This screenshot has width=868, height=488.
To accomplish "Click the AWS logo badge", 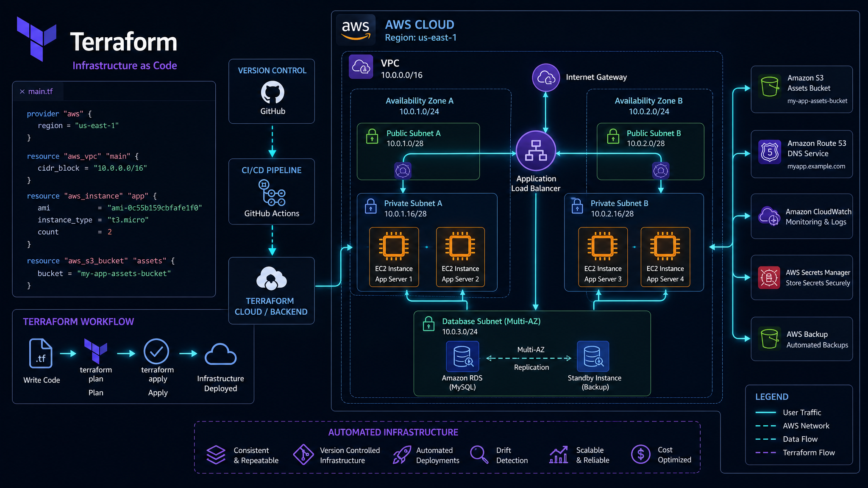I will tap(356, 30).
